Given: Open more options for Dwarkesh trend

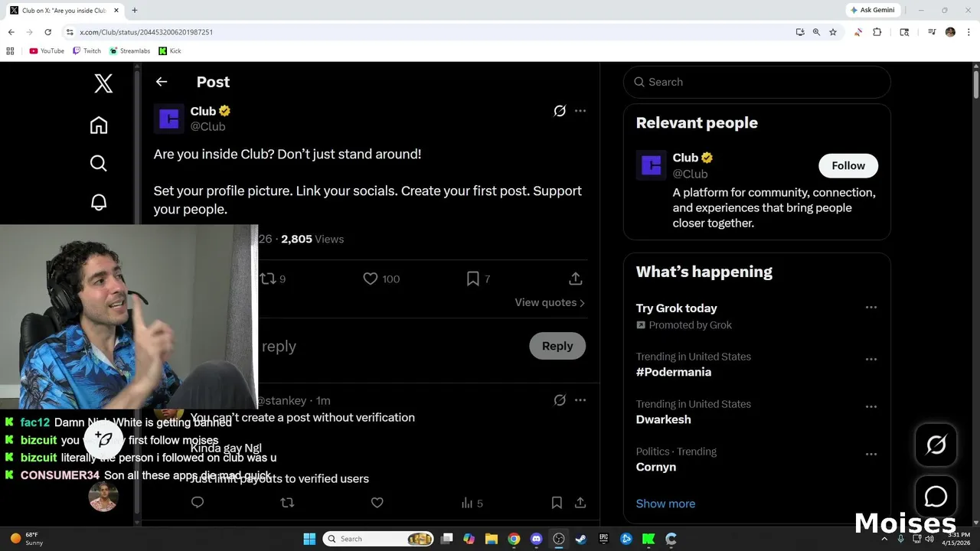Looking at the screenshot, I should [871, 406].
